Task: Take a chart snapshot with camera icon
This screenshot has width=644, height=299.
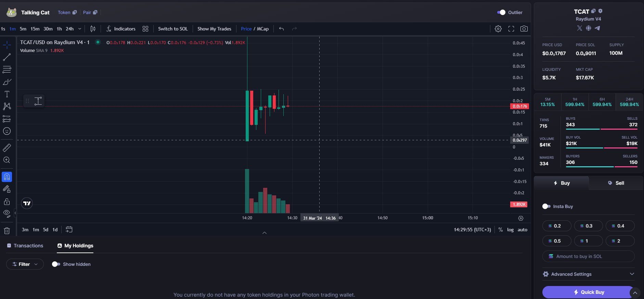Action: point(524,29)
